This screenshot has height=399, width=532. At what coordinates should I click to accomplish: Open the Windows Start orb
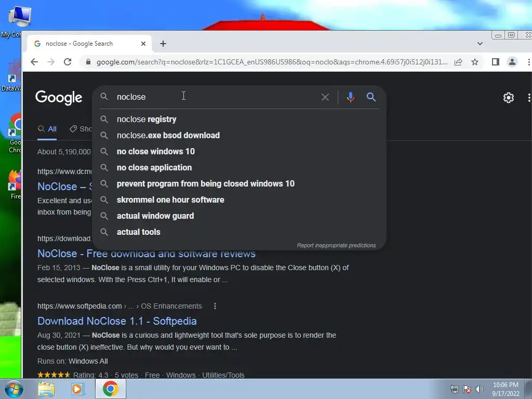pos(14,389)
